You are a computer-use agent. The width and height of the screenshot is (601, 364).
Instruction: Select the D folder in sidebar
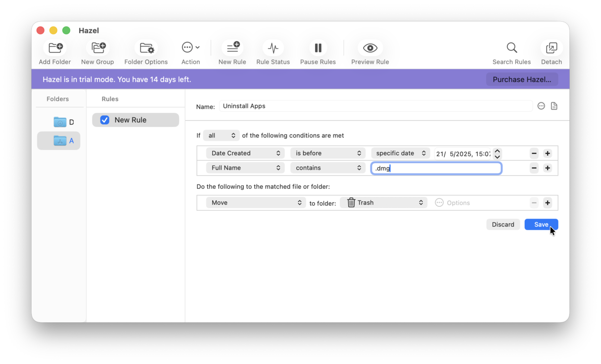59,122
